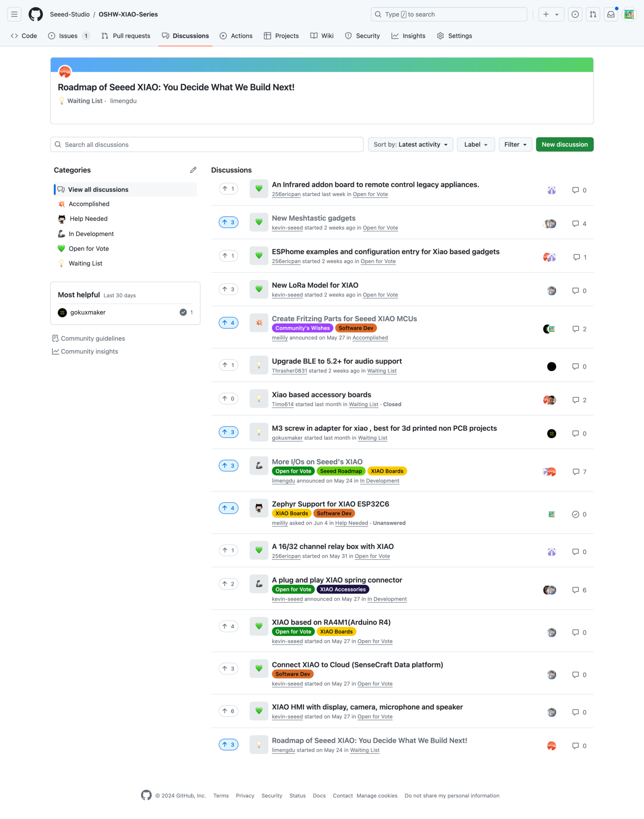Image resolution: width=644 pixels, height=819 pixels.
Task: Click the limengdu avatar on the pinned banner
Action: tap(65, 72)
